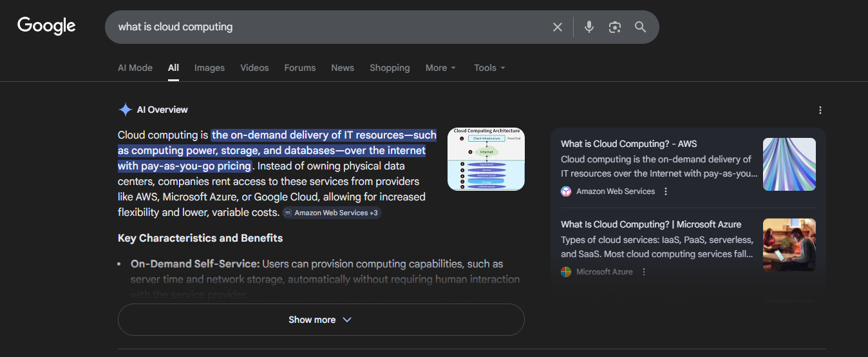This screenshot has width=868, height=357.
Task: Open the Tools dropdown
Action: tap(489, 68)
